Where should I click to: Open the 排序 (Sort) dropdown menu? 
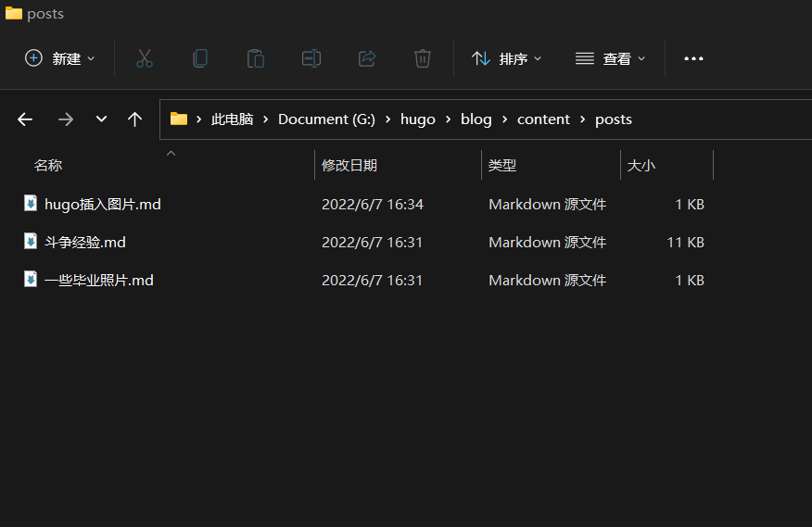(507, 58)
